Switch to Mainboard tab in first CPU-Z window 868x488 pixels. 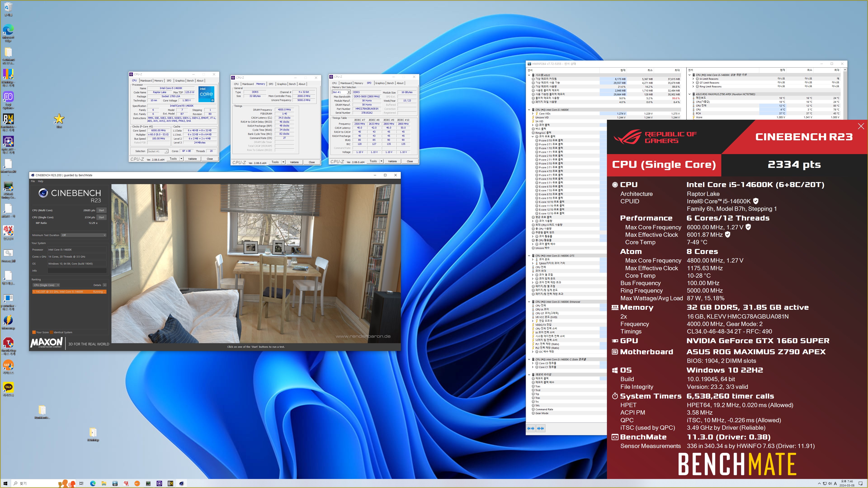(x=146, y=80)
